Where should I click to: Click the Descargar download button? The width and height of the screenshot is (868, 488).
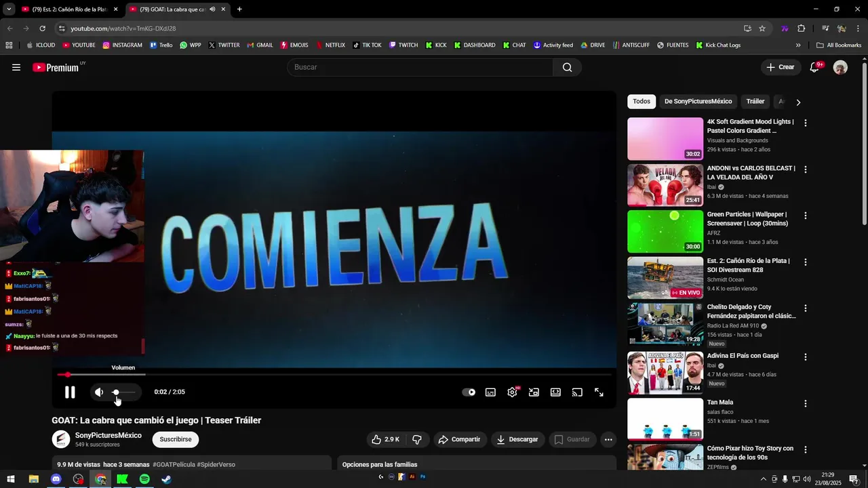point(517,439)
